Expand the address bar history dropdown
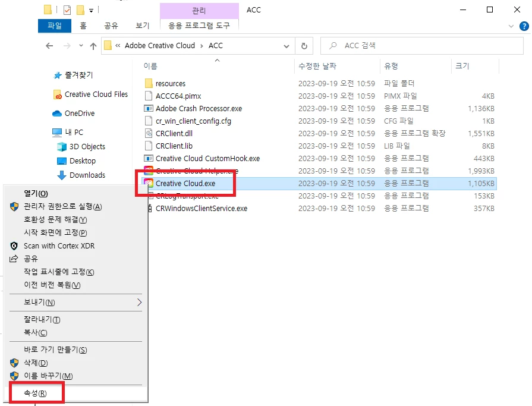The width and height of the screenshot is (532, 406). pos(287,46)
